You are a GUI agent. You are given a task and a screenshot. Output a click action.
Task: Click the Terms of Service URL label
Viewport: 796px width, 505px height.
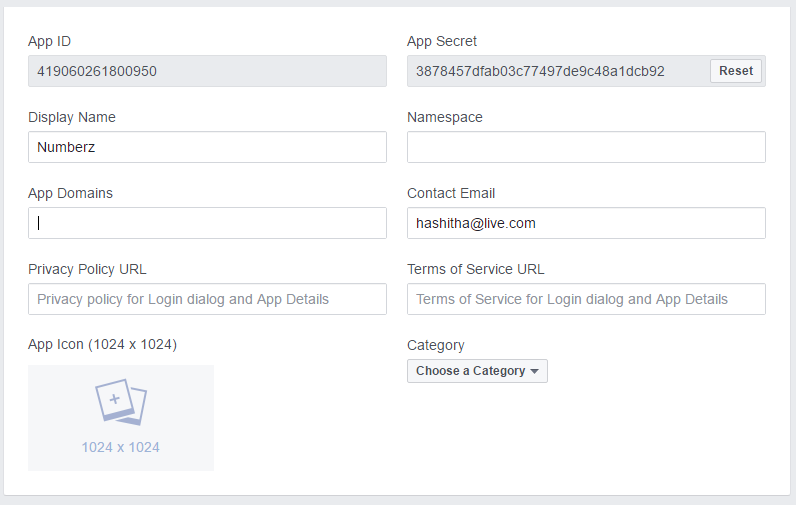click(x=476, y=269)
